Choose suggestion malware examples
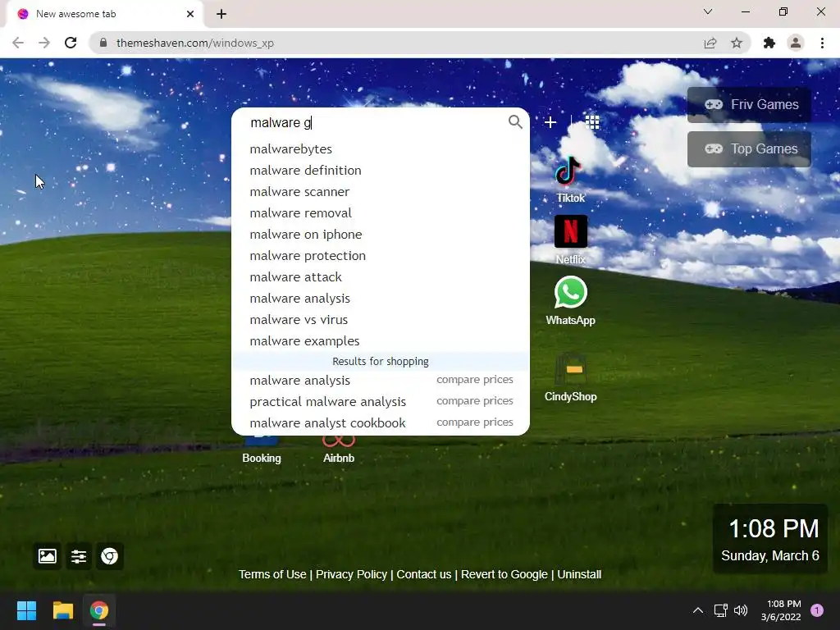 381,341
